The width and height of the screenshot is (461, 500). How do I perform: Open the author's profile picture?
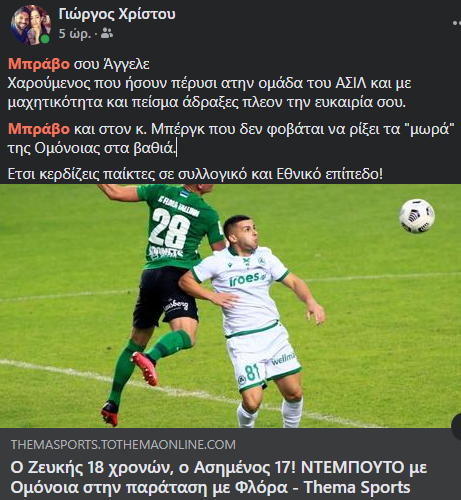(31, 25)
